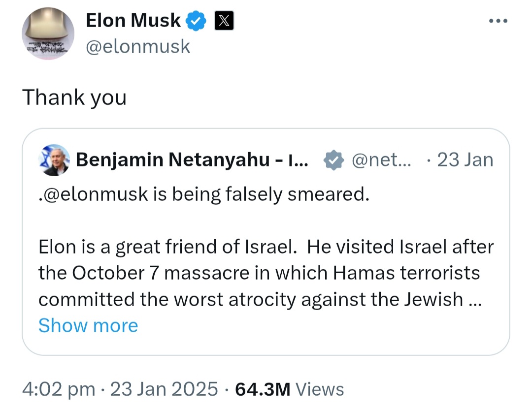Expand quoted post with Show more
532x411 pixels.
click(x=88, y=325)
